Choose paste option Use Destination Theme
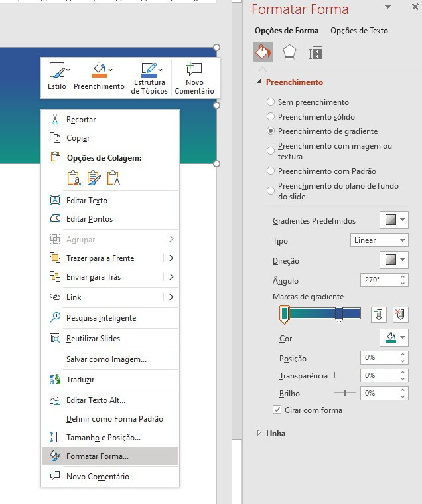Viewport: 422px width, 504px height. (x=74, y=178)
